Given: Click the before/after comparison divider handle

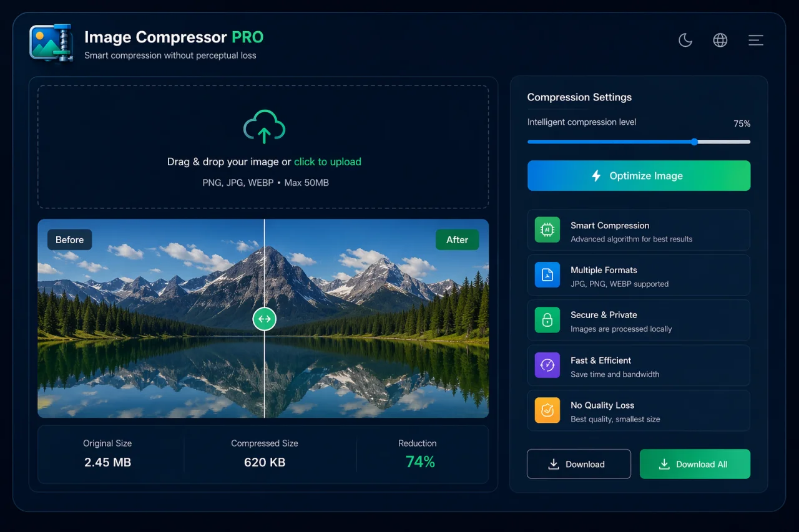Looking at the screenshot, I should [264, 319].
